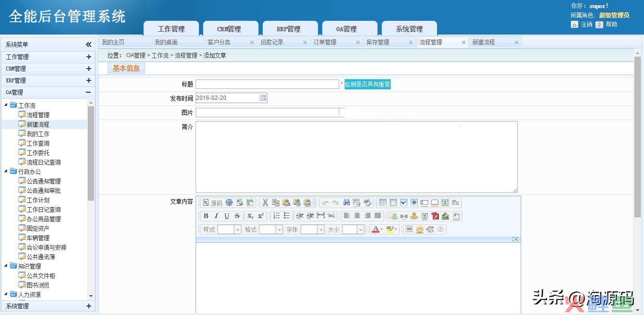Insert a radio button element icon
This screenshot has height=315, width=644.
pyautogui.click(x=414, y=203)
